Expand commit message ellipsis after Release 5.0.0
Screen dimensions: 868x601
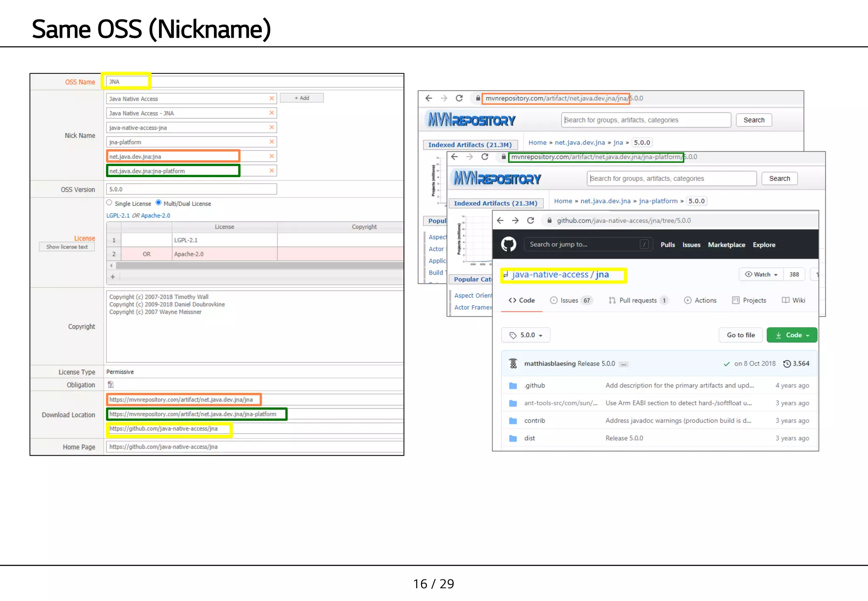point(623,364)
